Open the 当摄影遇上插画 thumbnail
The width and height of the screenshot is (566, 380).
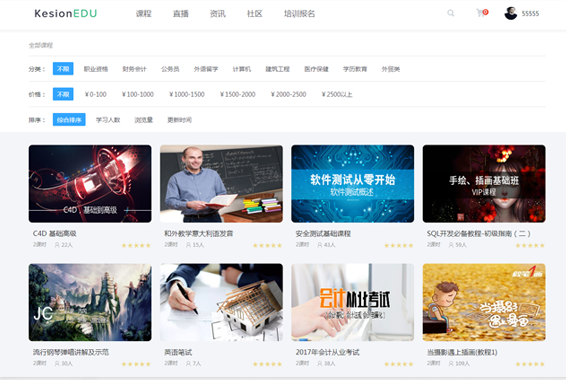point(484,302)
